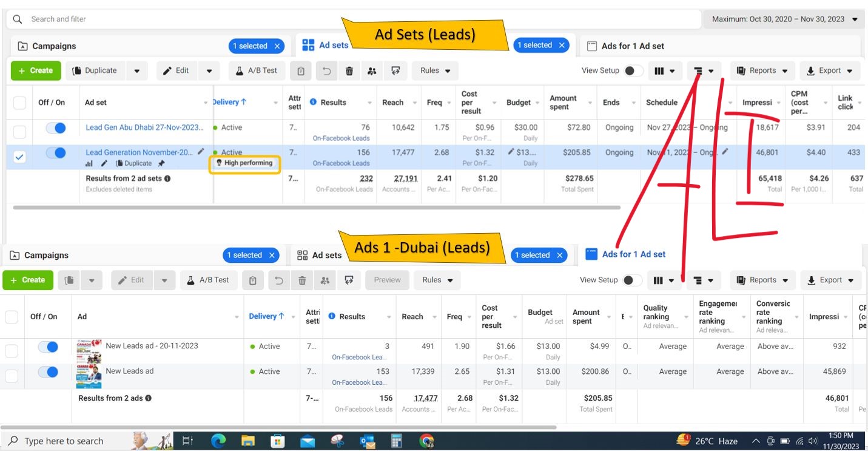The width and height of the screenshot is (868, 451).
Task: Switch to the upper Campaigns tab
Action: pos(55,46)
